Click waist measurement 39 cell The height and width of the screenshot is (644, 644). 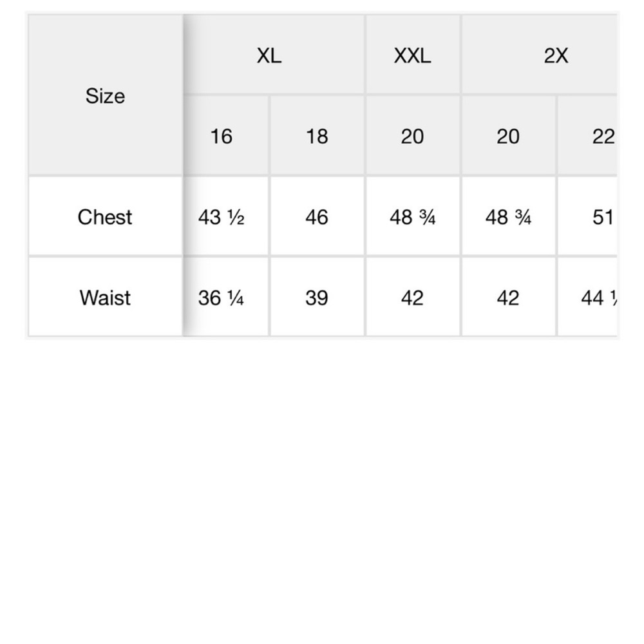pos(317,298)
